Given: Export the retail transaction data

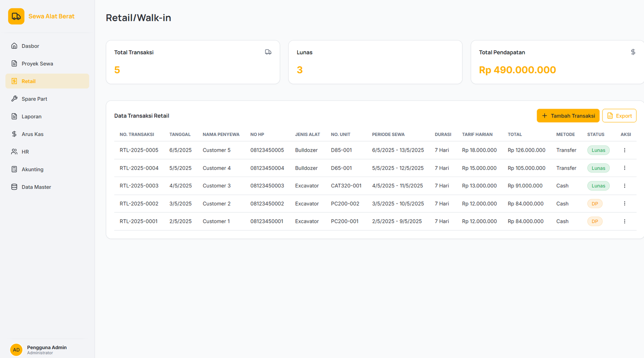Looking at the screenshot, I should click(619, 116).
